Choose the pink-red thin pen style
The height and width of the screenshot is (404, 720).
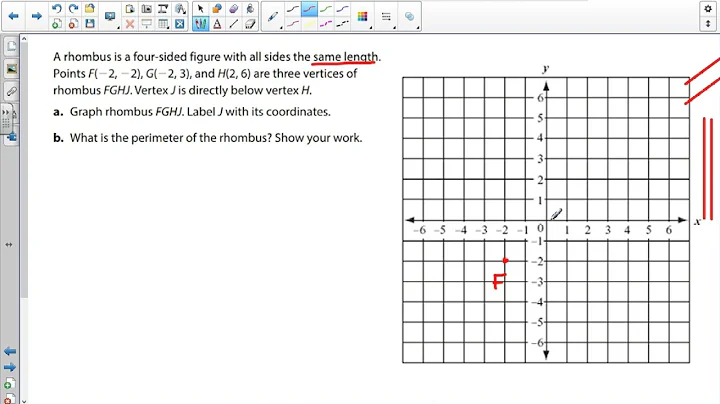tap(293, 24)
